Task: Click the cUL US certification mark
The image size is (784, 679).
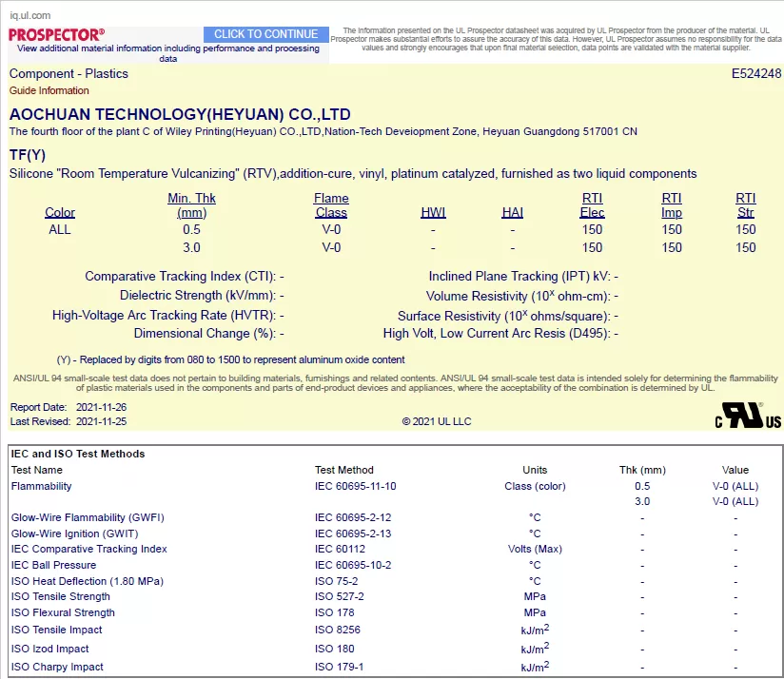Action: click(x=747, y=417)
